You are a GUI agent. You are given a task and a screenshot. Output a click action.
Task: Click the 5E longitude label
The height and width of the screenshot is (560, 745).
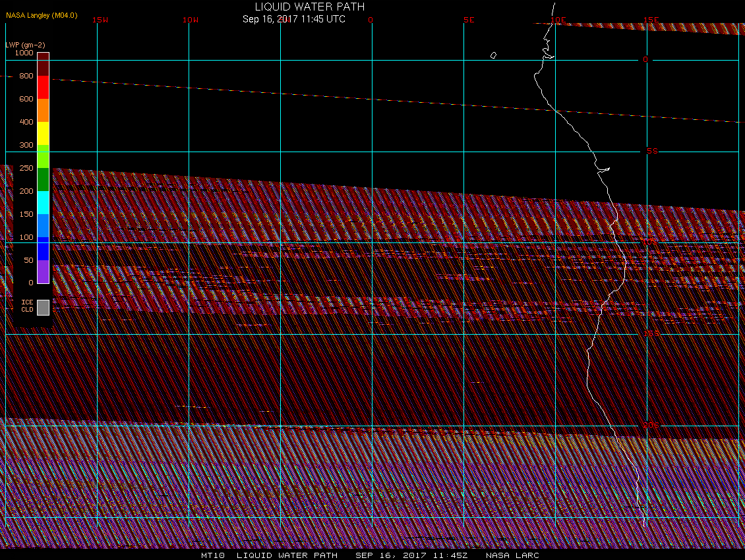click(469, 20)
